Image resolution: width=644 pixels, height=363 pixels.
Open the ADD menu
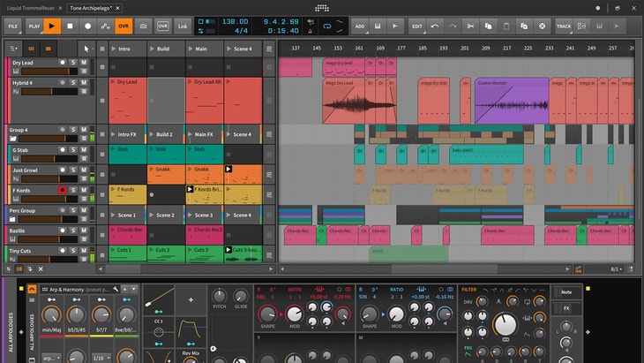click(360, 26)
